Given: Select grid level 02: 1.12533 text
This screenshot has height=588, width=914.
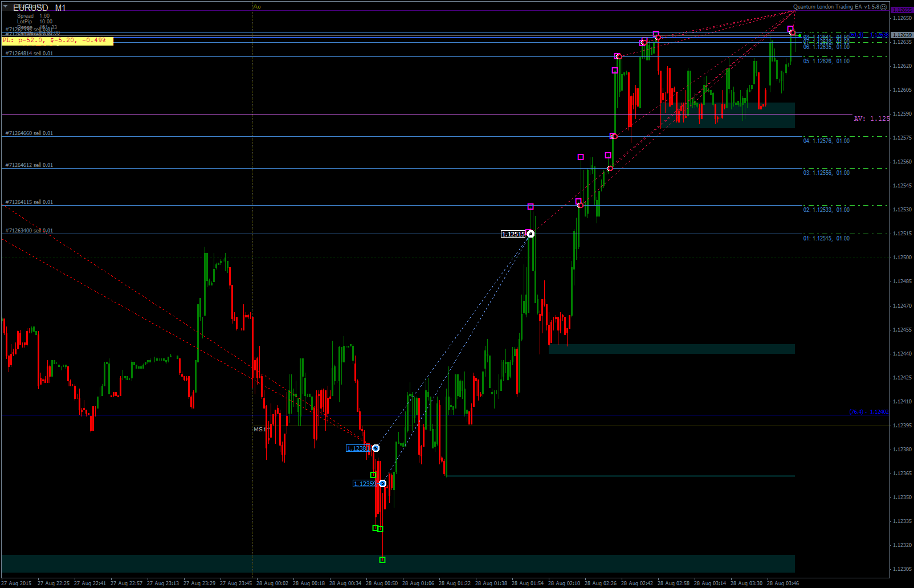Looking at the screenshot, I should 826,210.
